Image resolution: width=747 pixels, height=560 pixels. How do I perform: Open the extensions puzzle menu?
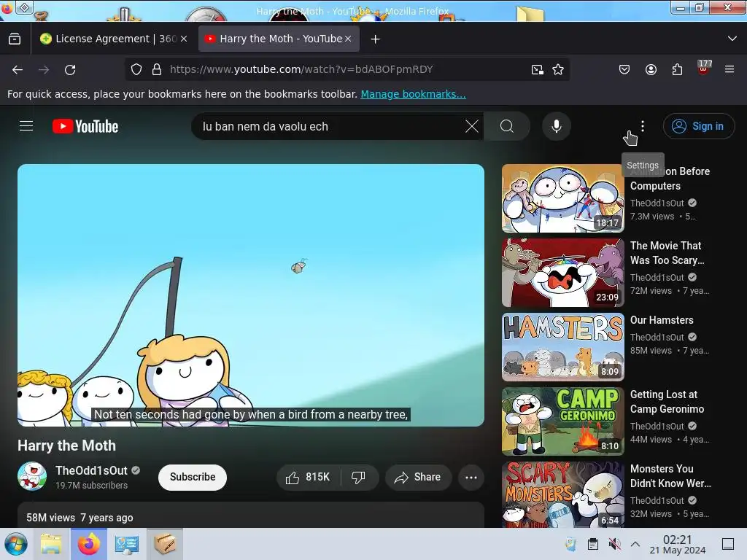pyautogui.click(x=677, y=69)
